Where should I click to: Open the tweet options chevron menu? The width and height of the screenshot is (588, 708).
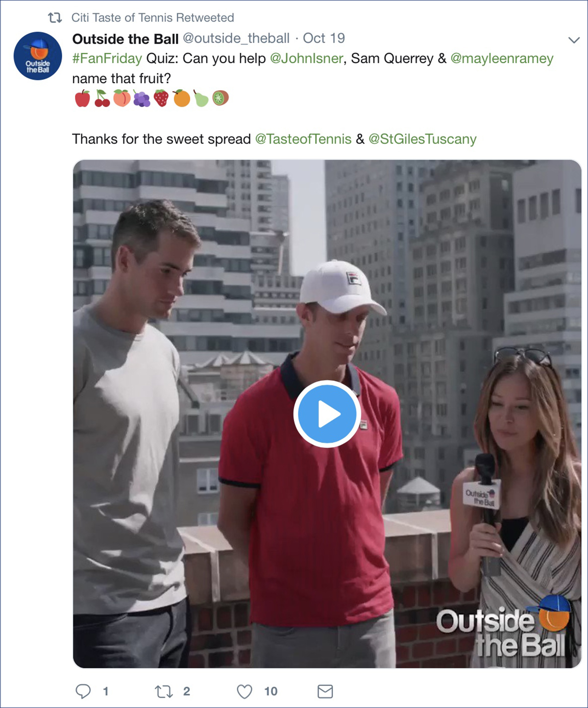click(574, 40)
